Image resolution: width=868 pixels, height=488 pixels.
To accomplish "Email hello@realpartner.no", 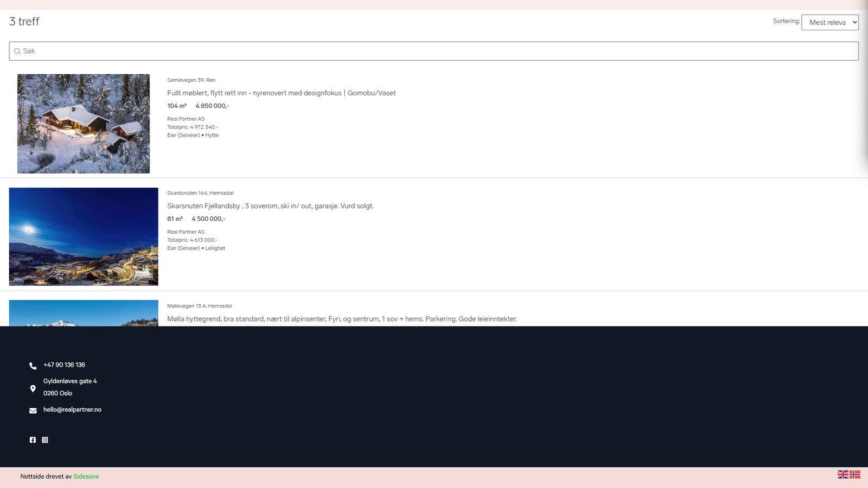I will click(x=72, y=410).
